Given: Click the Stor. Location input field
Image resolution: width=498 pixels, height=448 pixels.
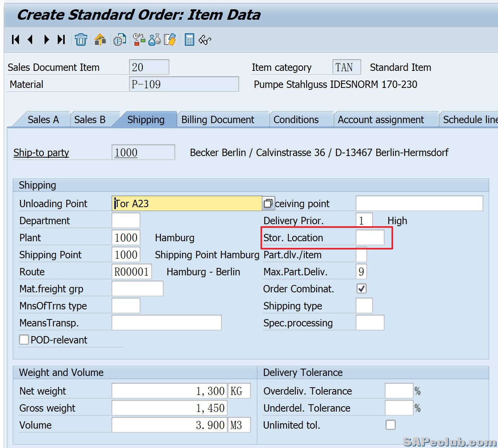Looking at the screenshot, I should [370, 238].
